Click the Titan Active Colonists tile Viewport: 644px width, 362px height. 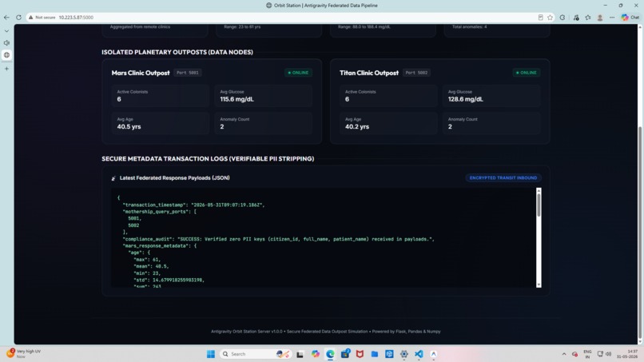point(388,96)
